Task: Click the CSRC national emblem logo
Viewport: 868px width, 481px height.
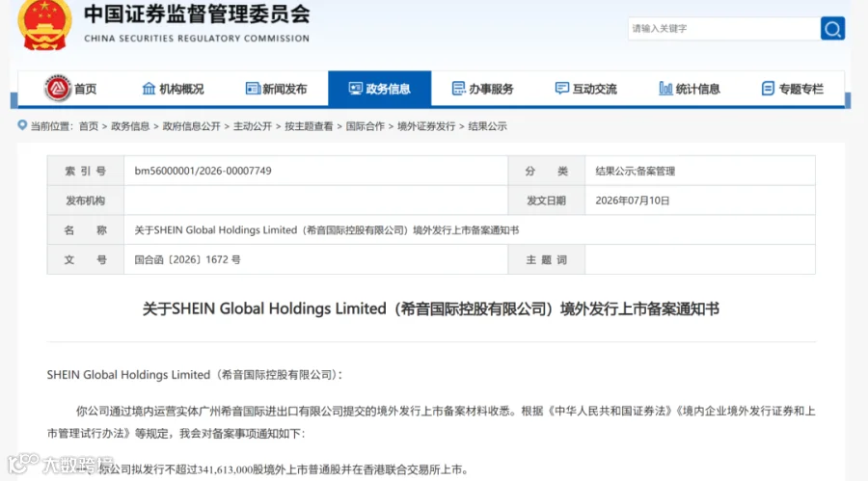Action: (x=44, y=24)
